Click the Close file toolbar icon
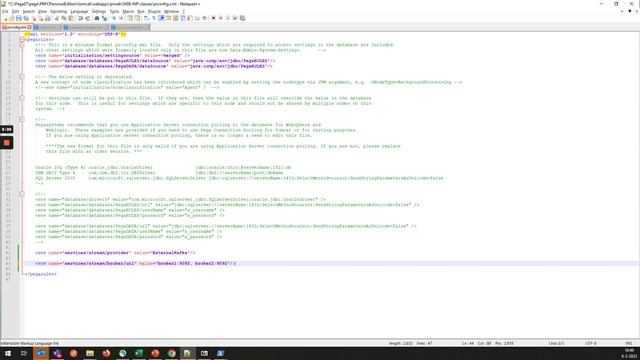This screenshot has width=640, height=360. [34, 18]
